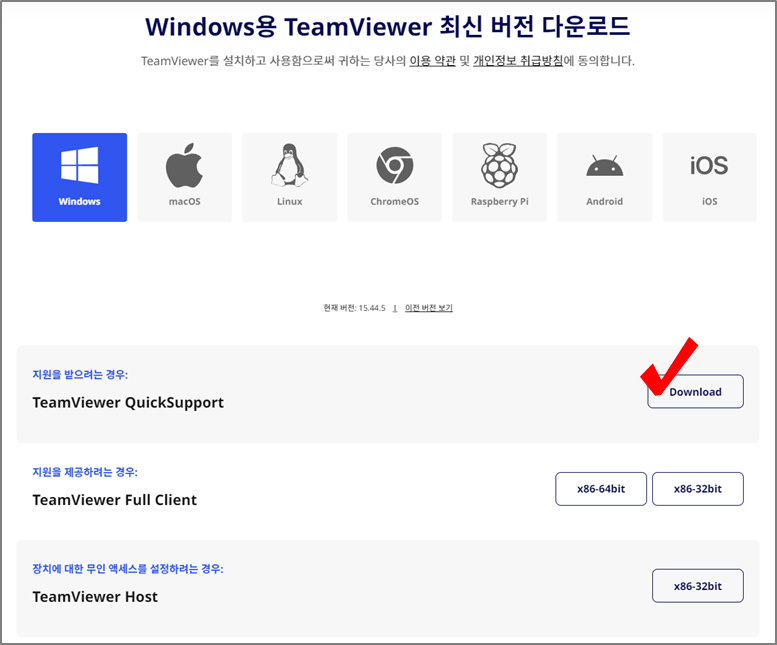777x645 pixels.
Task: Choose the macOS Apple logo tile
Action: [184, 177]
